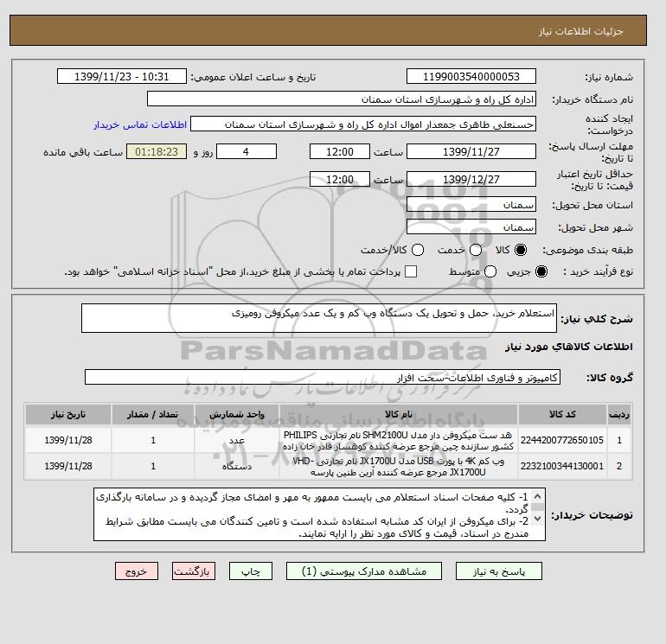Click item code 2244200772650105
The width and height of the screenshot is (666, 644).
pyautogui.click(x=562, y=440)
